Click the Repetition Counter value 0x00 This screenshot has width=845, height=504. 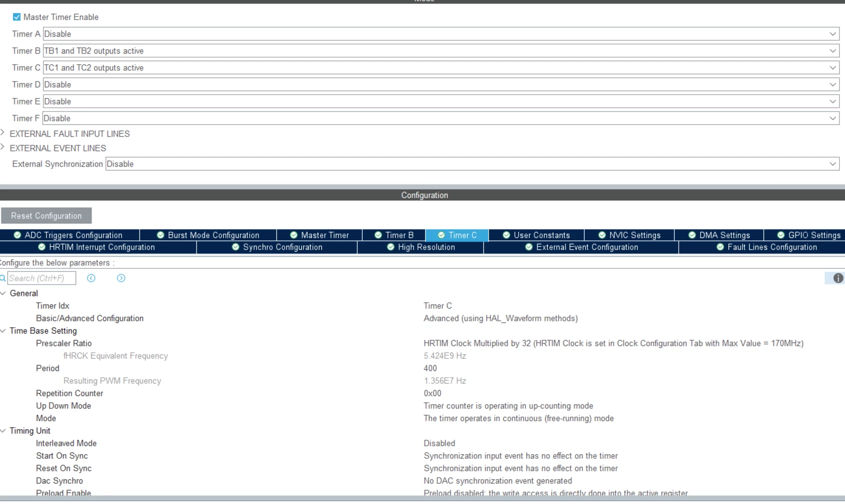[x=433, y=393]
